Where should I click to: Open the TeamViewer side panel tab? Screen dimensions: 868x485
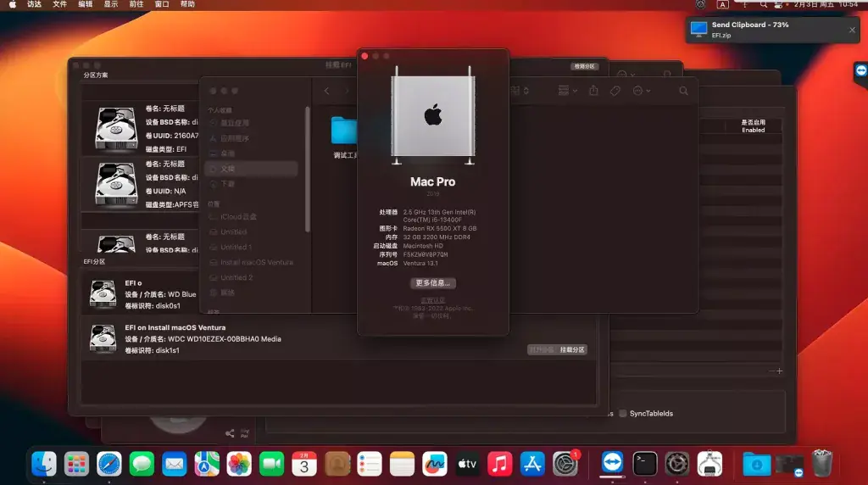click(x=861, y=71)
